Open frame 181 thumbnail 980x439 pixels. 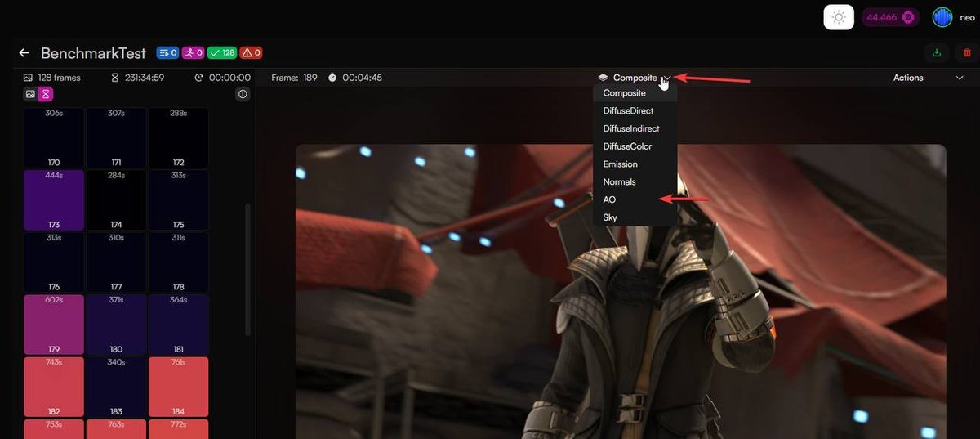[x=178, y=325]
